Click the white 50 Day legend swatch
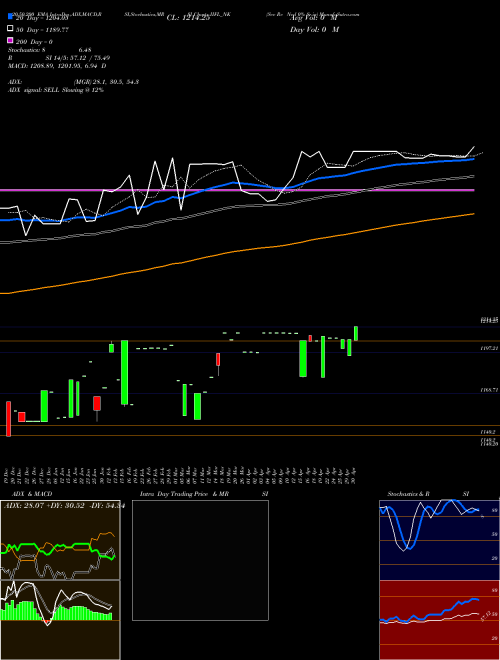The height and width of the screenshot is (660, 500). (10, 29)
